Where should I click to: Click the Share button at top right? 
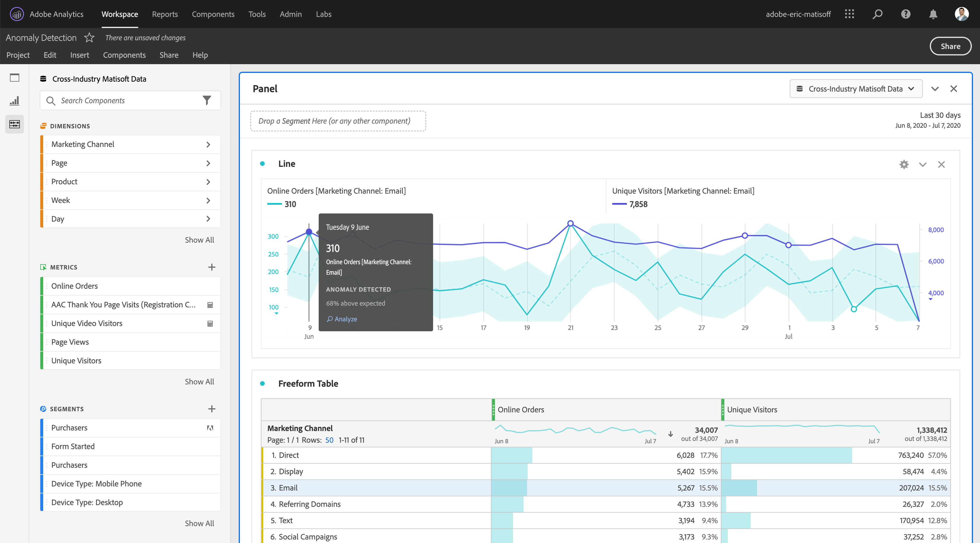click(950, 46)
